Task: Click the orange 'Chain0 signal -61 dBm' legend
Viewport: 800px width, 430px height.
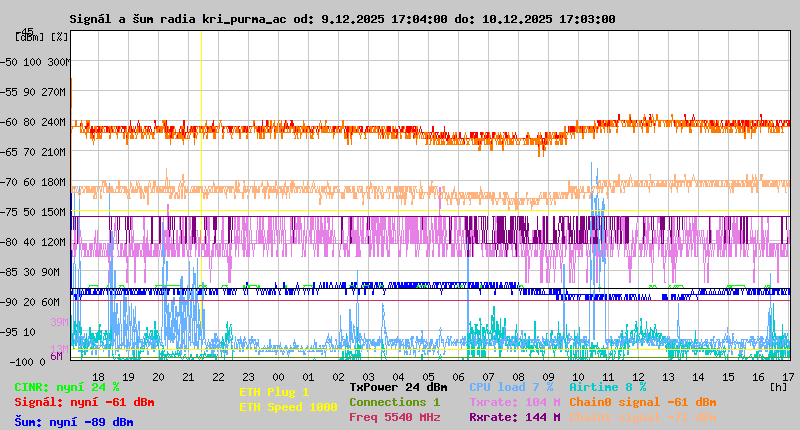Action: coord(642,402)
